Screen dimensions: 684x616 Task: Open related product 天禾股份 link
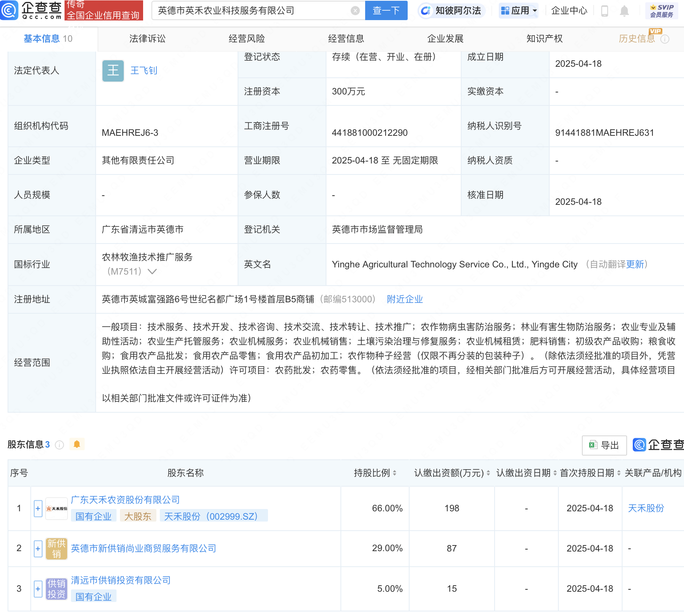[646, 508]
